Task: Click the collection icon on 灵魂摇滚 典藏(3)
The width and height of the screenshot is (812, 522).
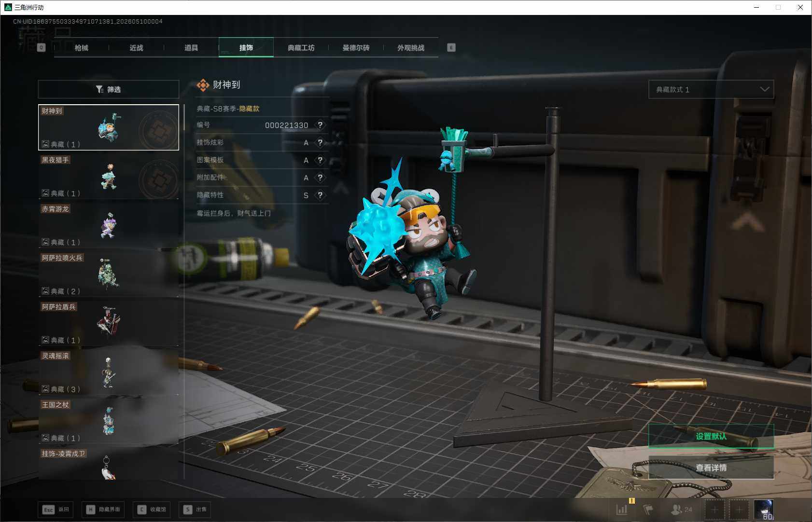Action: (45, 389)
